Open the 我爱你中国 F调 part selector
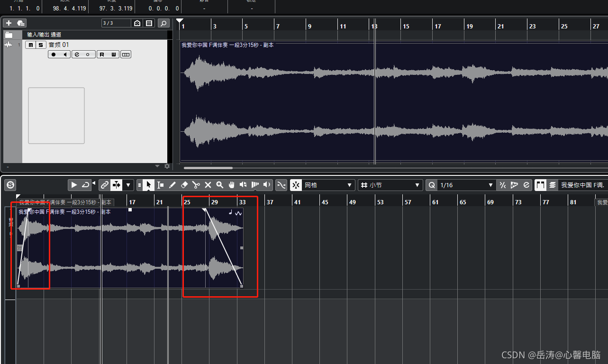The image size is (608, 364). [x=583, y=185]
